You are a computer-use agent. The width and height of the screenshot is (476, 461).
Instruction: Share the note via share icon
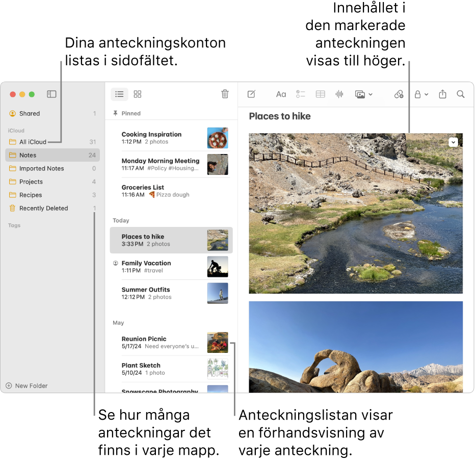click(x=442, y=94)
